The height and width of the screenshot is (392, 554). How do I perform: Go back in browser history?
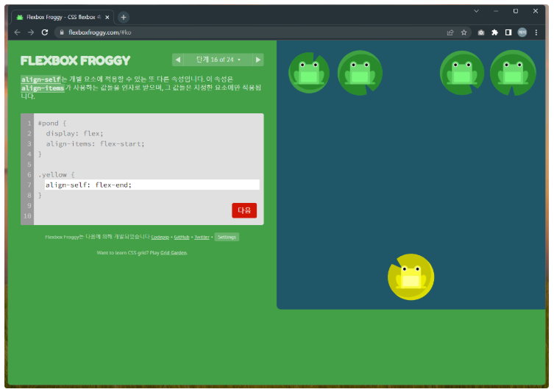18,32
